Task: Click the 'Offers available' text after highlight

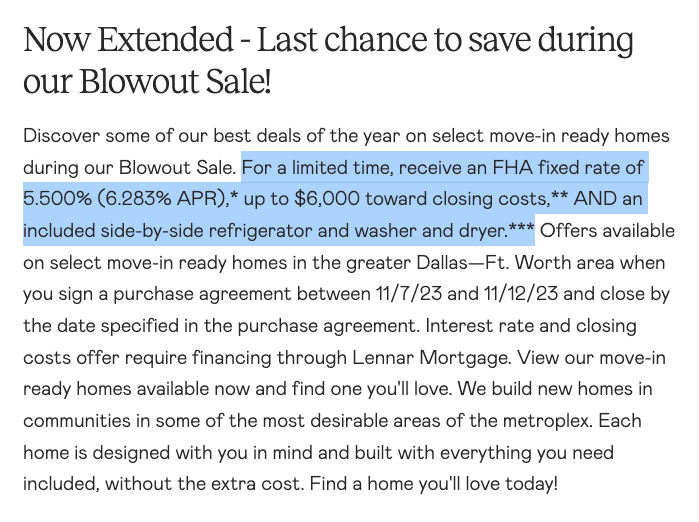Action: 607,231
